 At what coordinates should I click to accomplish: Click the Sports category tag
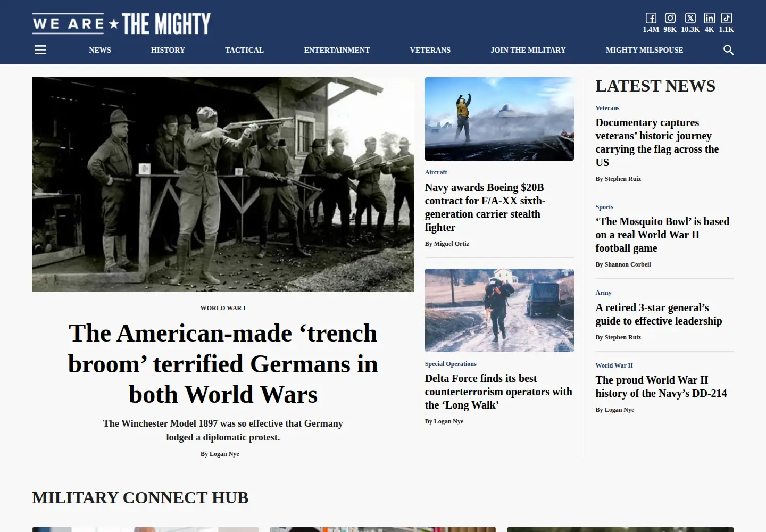click(604, 207)
